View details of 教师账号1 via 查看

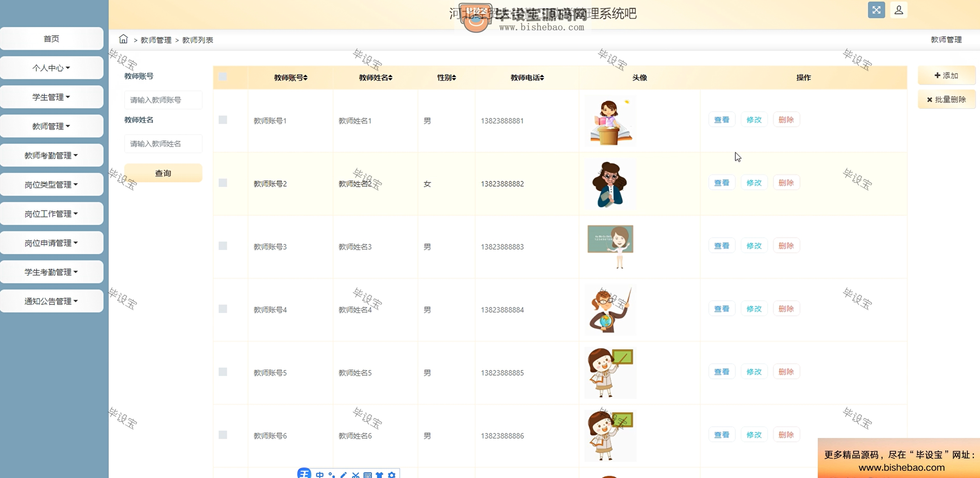point(722,120)
